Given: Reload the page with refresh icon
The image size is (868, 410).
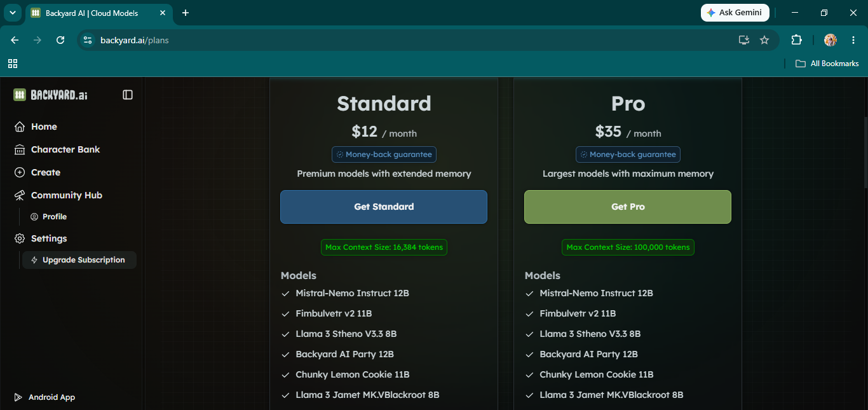Looking at the screenshot, I should (x=60, y=40).
